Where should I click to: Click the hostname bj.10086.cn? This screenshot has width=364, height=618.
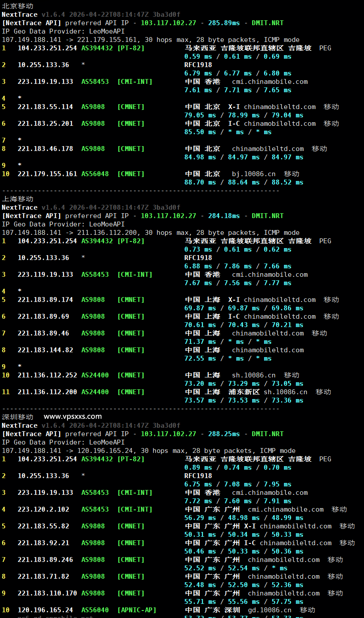click(x=254, y=174)
